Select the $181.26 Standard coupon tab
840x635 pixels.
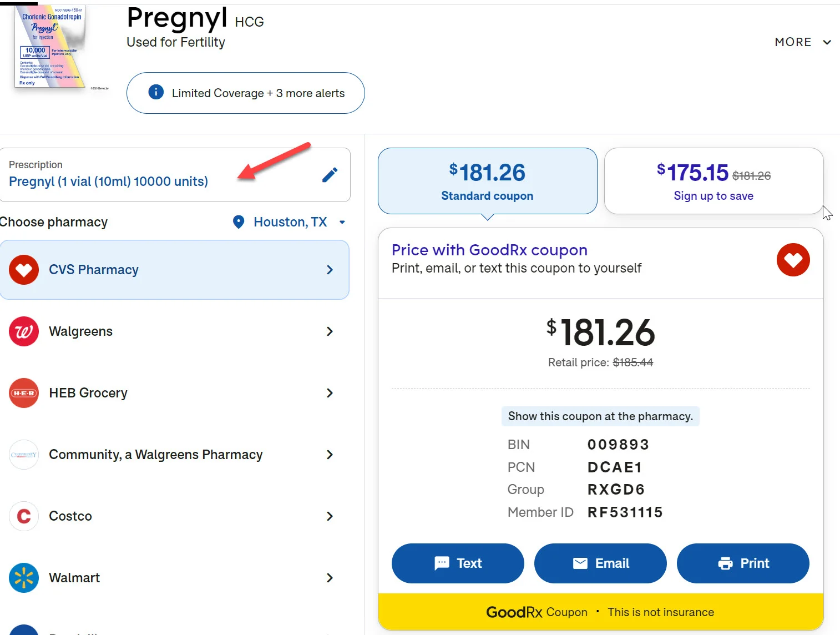[487, 181]
